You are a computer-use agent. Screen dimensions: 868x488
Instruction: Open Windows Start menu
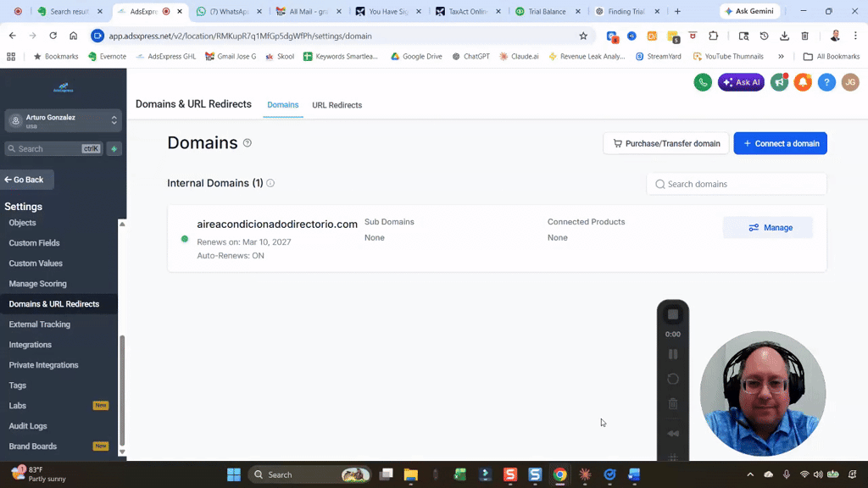tap(234, 474)
